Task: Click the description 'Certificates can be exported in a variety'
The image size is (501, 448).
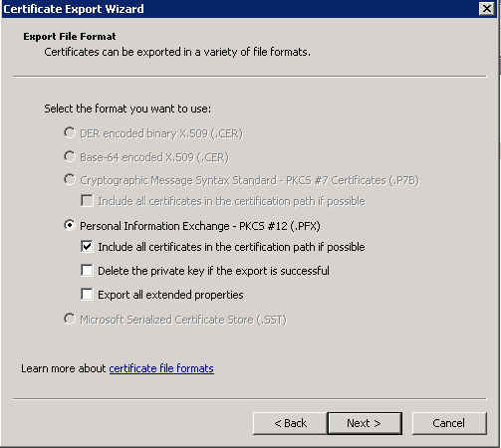Action: coord(177,52)
